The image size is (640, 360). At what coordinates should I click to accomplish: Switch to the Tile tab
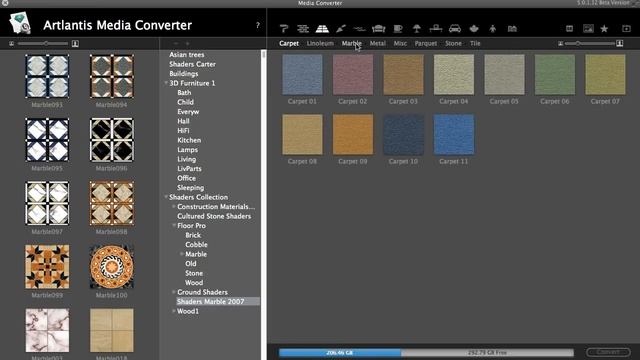click(x=475, y=43)
